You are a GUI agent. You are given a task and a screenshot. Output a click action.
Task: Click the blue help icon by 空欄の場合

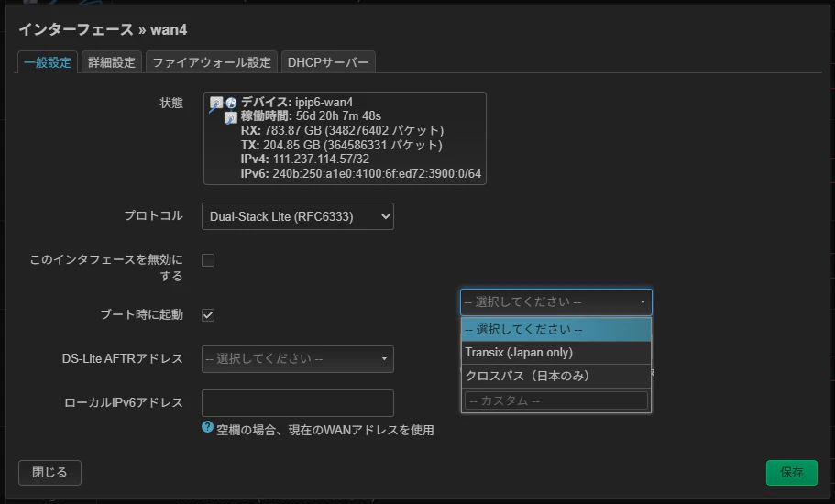click(x=208, y=427)
